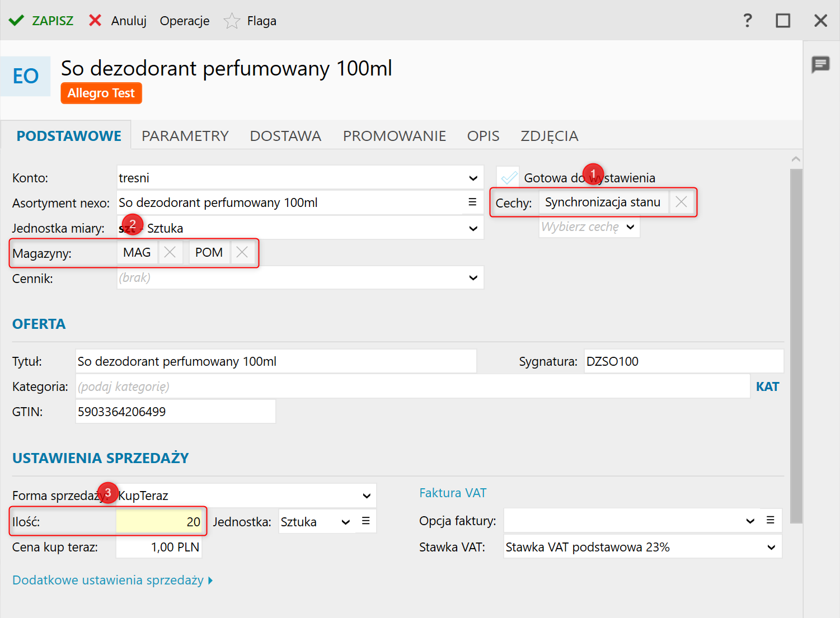Remove the MAG warehouse tag

coord(170,253)
